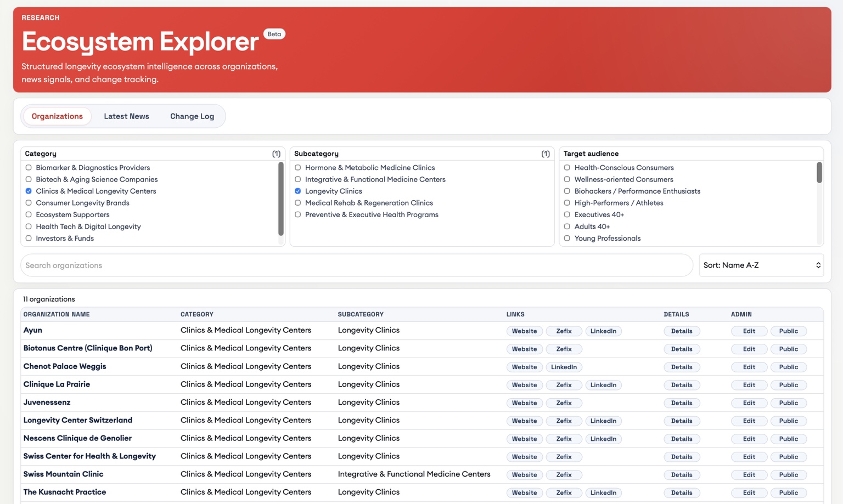This screenshot has height=504, width=843.
Task: Select the Organizations tab
Action: [57, 116]
